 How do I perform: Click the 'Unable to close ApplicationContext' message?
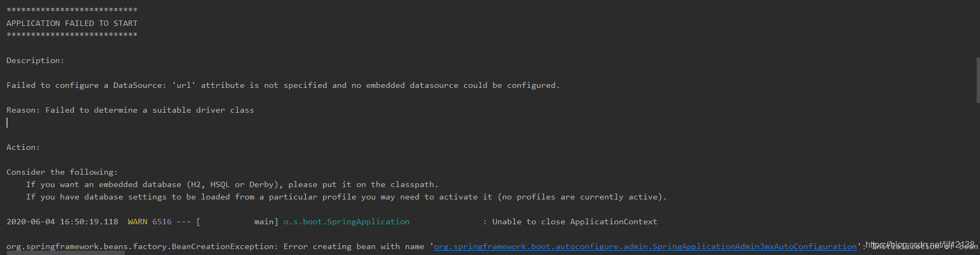[x=575, y=222]
